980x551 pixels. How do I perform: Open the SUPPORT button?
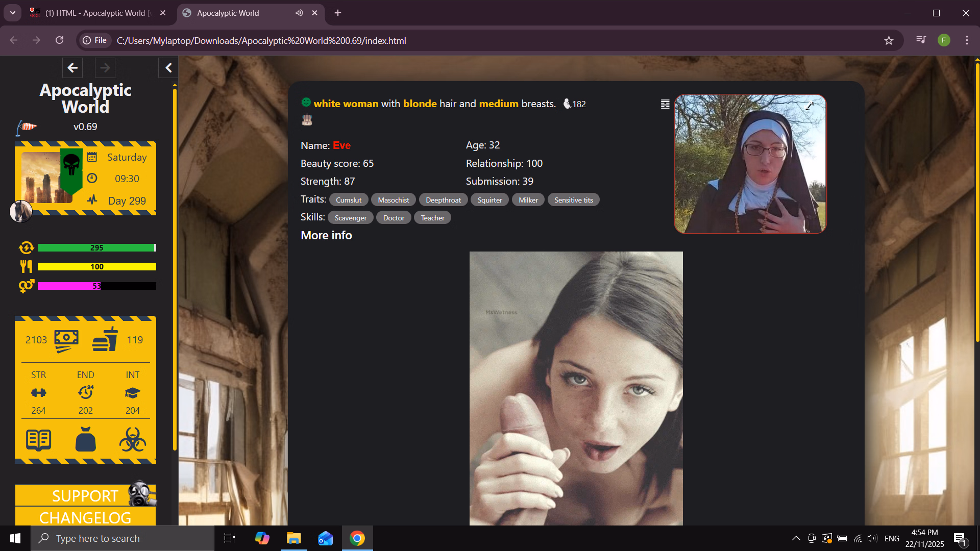coord(85,495)
